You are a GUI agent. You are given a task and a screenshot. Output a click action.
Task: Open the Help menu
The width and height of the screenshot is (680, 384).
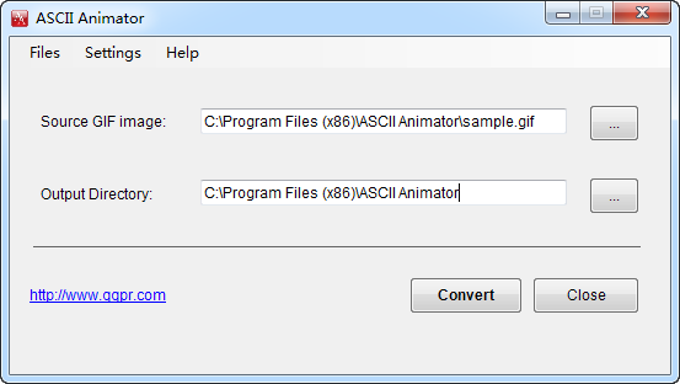pos(182,53)
